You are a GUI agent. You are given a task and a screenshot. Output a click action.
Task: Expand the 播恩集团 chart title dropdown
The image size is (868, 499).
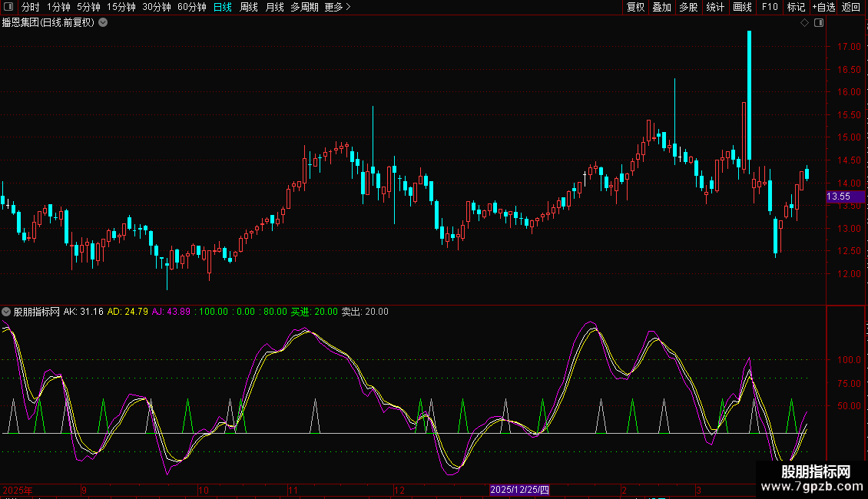point(103,22)
